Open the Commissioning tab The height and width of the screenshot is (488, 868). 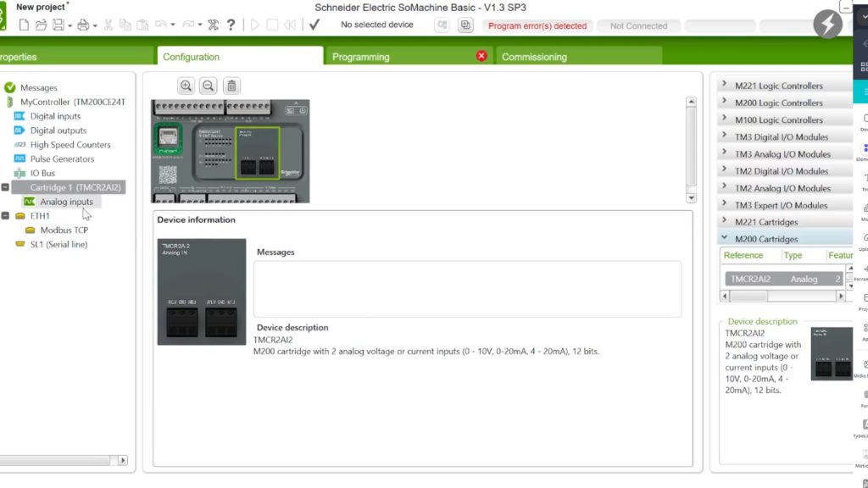[x=534, y=57]
